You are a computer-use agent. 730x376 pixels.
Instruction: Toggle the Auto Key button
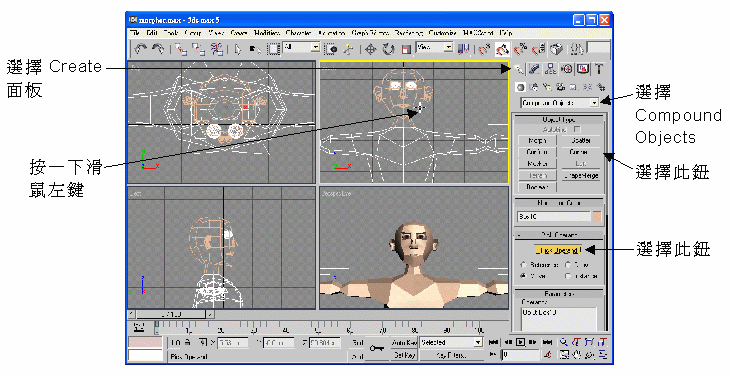(404, 342)
